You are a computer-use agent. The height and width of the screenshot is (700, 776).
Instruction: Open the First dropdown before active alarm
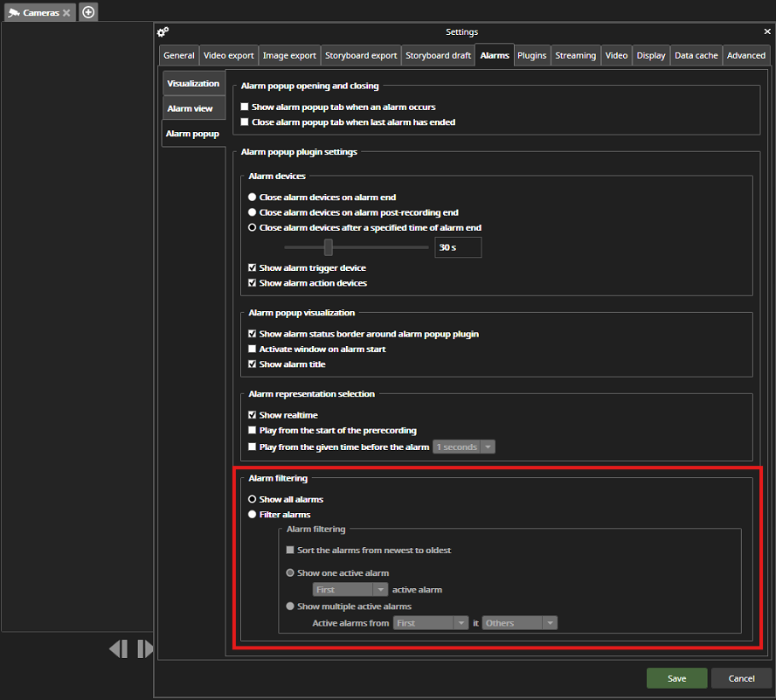click(x=350, y=590)
